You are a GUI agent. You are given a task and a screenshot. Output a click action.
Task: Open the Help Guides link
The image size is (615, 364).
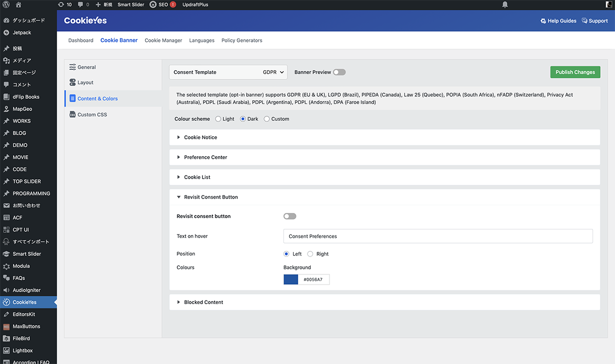pyautogui.click(x=558, y=21)
